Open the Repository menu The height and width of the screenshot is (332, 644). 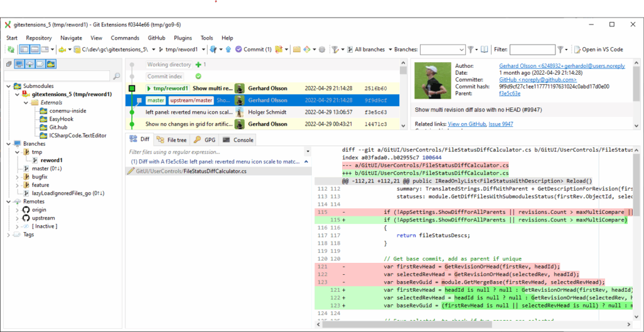click(x=39, y=38)
